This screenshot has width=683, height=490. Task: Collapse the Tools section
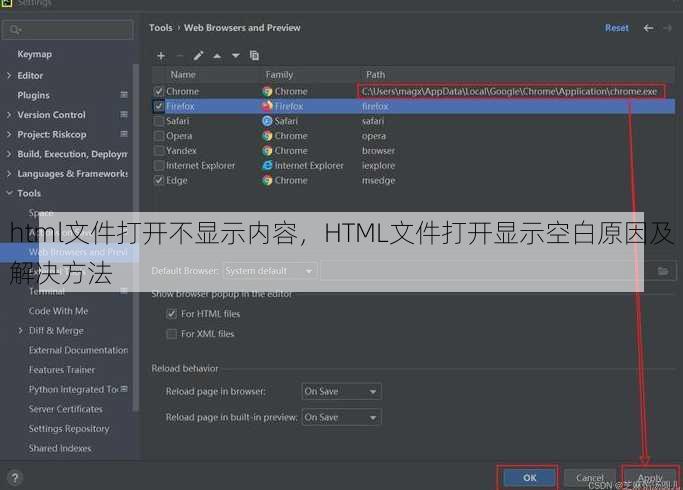[9, 193]
